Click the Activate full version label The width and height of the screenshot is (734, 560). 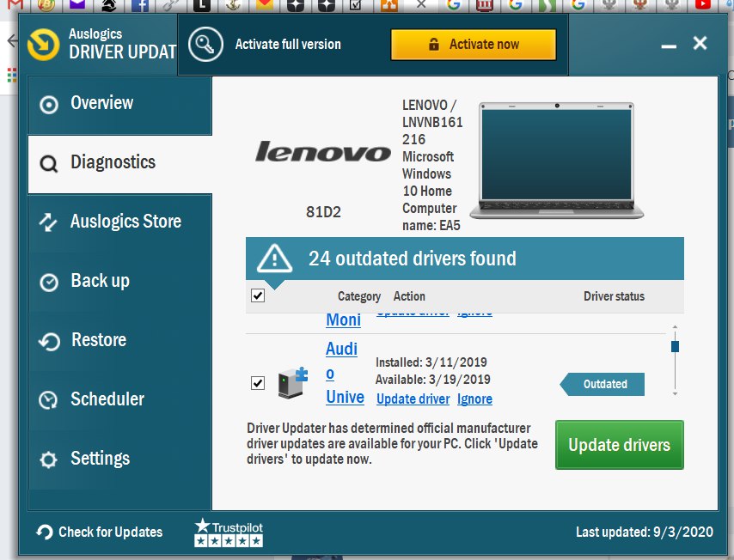tap(288, 45)
